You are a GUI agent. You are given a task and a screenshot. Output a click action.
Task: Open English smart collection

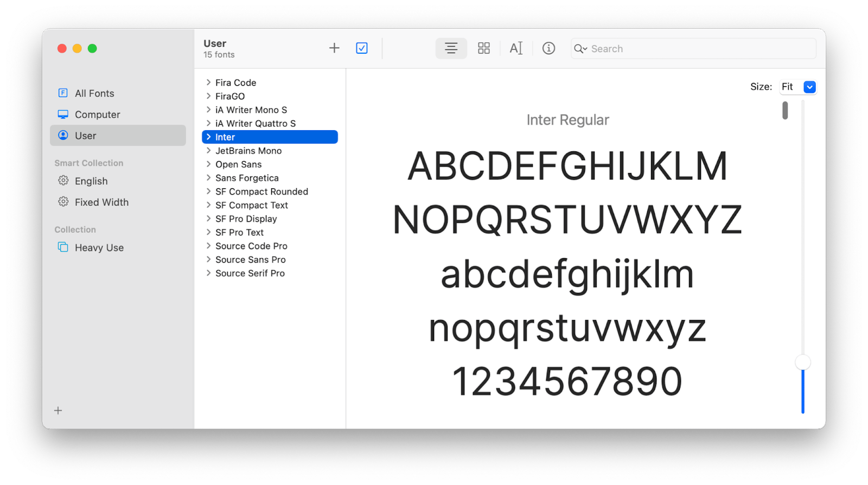coord(118,181)
